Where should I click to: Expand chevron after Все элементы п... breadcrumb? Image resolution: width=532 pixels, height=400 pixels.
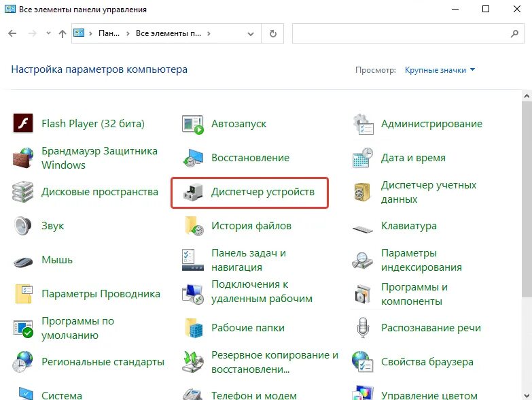click(x=209, y=33)
